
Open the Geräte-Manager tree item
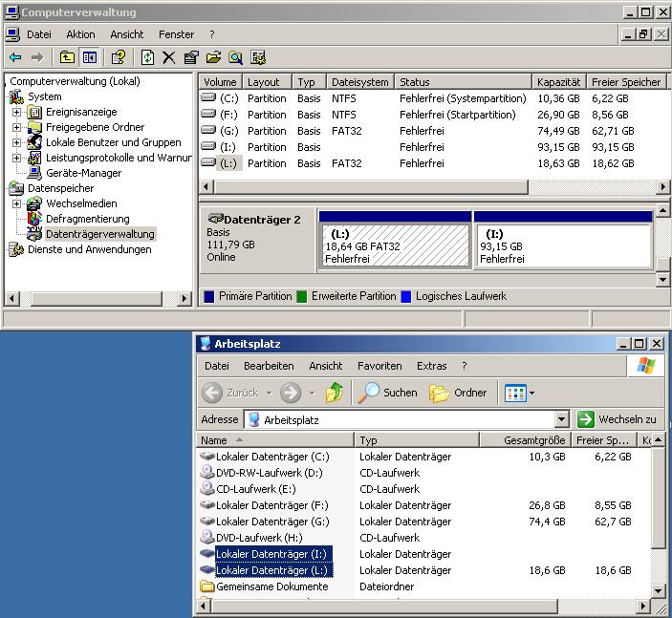click(83, 173)
